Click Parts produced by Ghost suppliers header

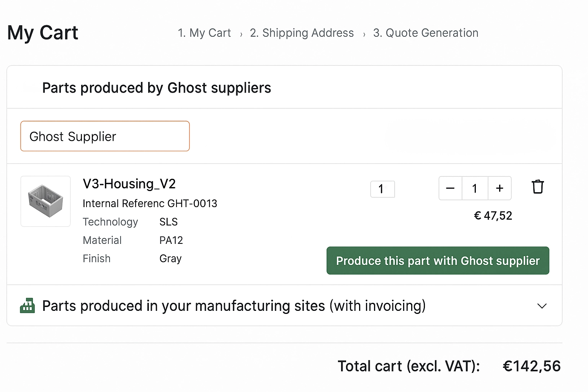pos(157,88)
